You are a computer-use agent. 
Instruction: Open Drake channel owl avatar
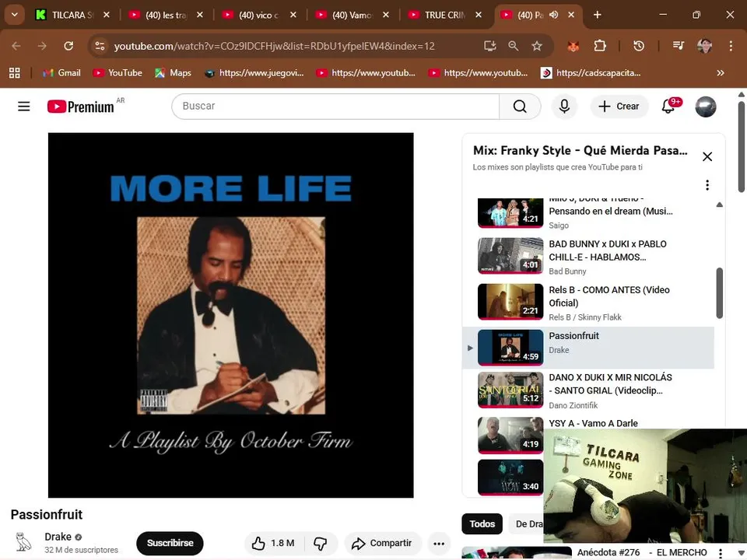click(x=23, y=542)
